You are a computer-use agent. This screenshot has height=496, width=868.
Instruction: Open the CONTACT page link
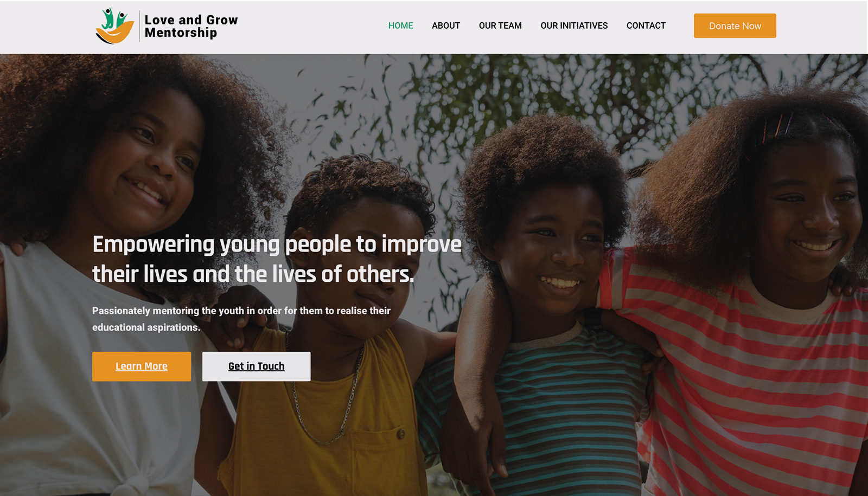[646, 25]
